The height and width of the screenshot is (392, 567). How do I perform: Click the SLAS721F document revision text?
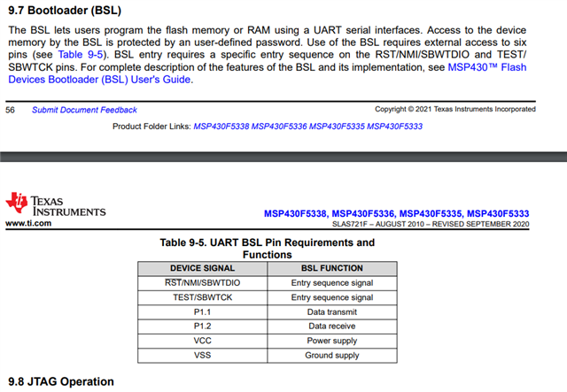click(x=431, y=224)
